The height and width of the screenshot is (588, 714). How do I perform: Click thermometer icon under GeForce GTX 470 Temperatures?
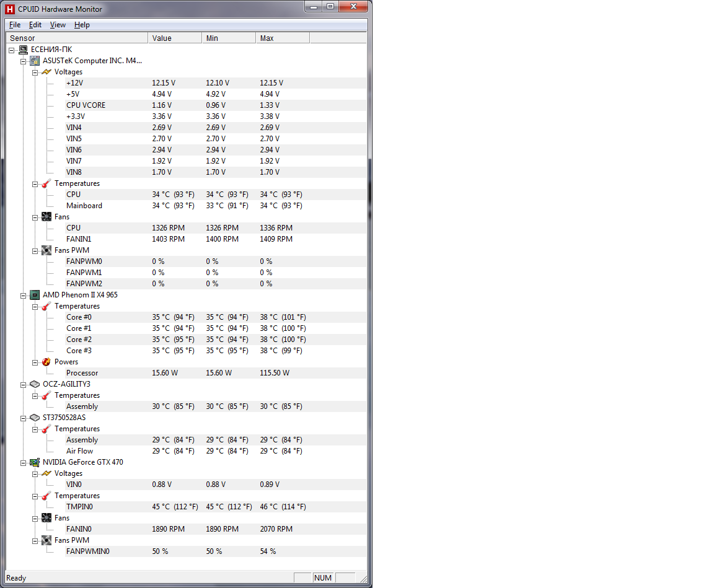tap(46, 496)
